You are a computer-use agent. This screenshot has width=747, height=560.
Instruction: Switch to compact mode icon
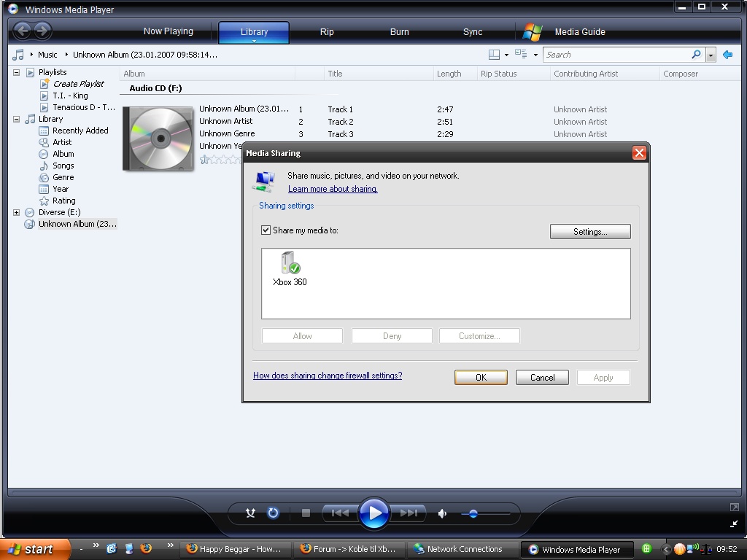pyautogui.click(x=734, y=524)
